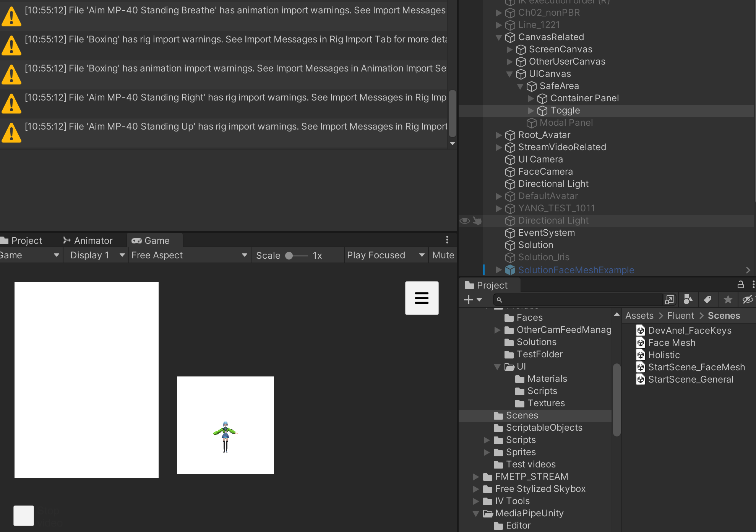This screenshot has width=756, height=532.
Task: Click the favorites star icon in Project panel
Action: pyautogui.click(x=728, y=300)
